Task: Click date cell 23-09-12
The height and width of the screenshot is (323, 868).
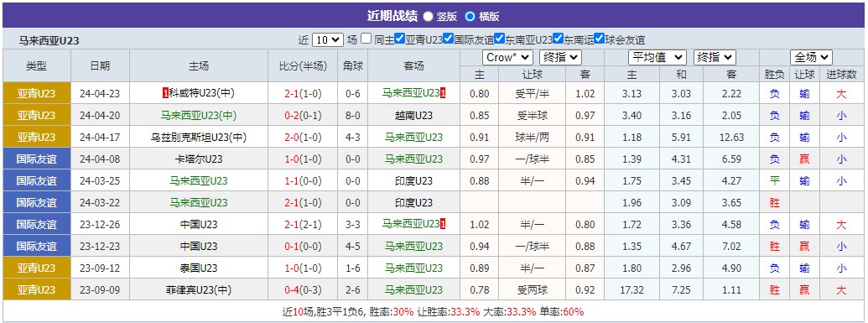Action: 100,268
